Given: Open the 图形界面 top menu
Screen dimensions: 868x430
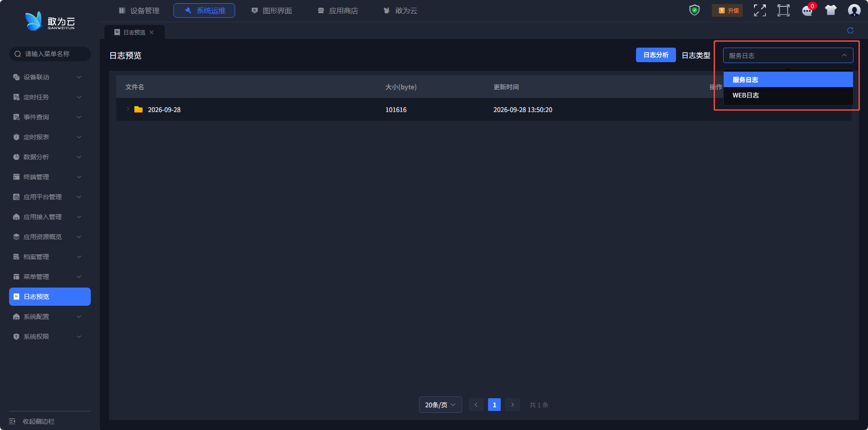Looking at the screenshot, I should [271, 10].
